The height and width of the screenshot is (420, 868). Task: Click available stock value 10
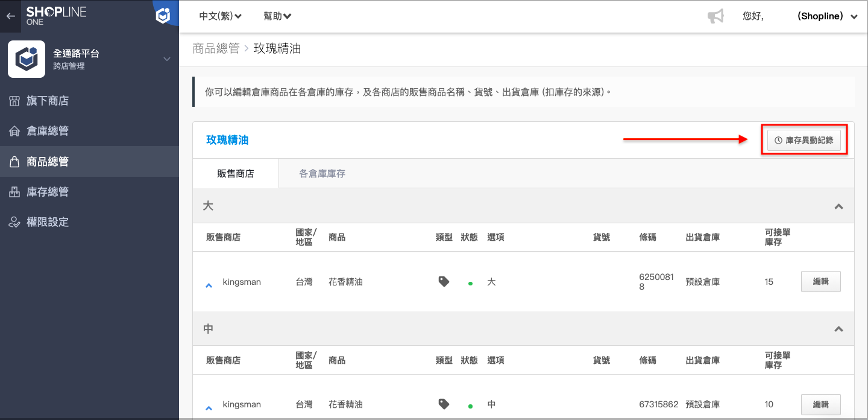pyautogui.click(x=769, y=404)
